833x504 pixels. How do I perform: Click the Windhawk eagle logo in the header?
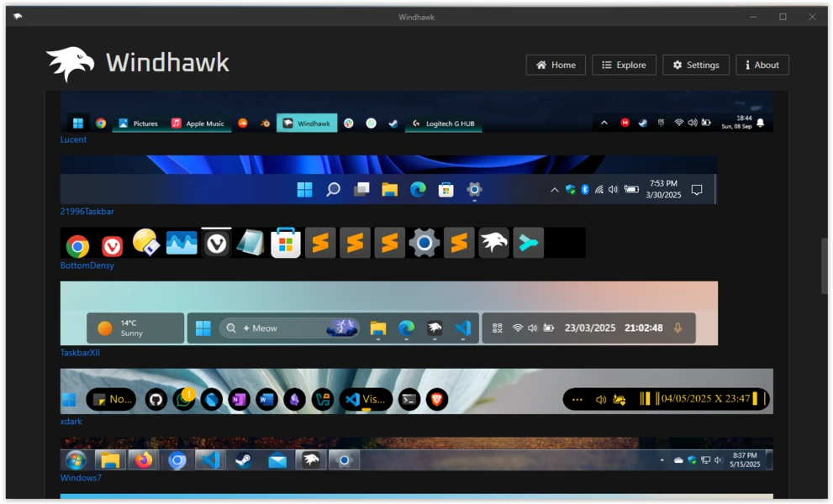[70, 64]
